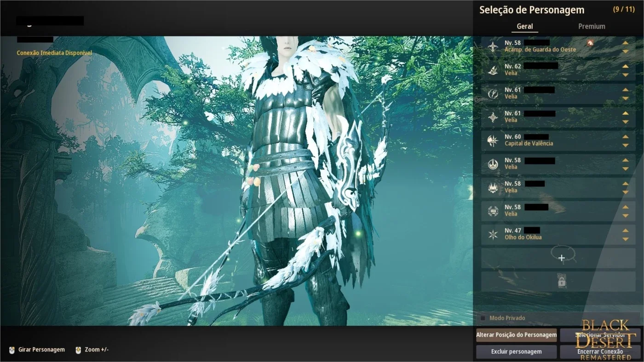Click Alterar Posição do Personagem button
The image size is (644, 362).
click(x=516, y=335)
